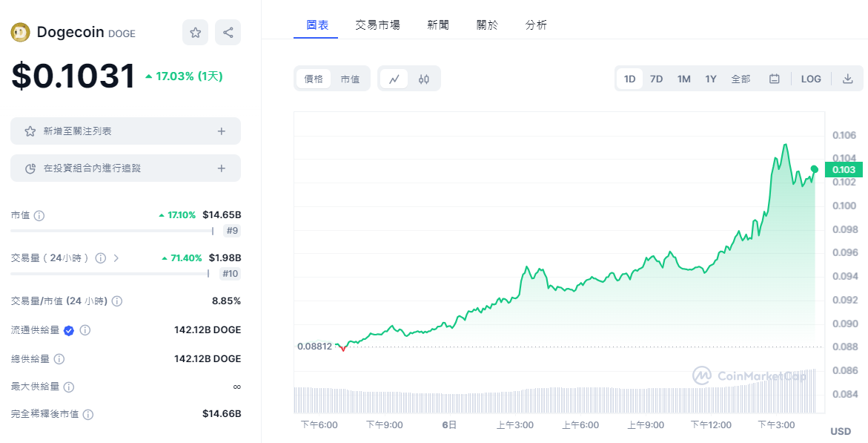Click the 上午9:00 time axis label
The width and height of the screenshot is (868, 443).
[x=646, y=425]
